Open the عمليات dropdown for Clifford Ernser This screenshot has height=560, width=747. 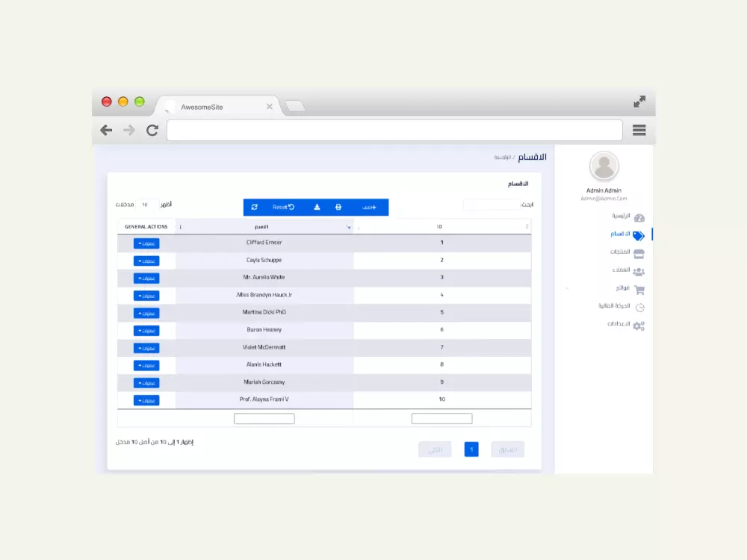point(146,243)
